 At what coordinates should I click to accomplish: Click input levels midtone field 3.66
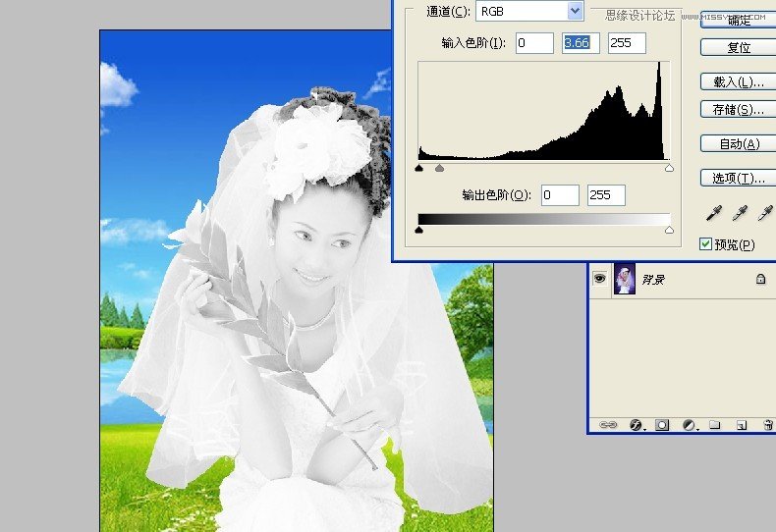pyautogui.click(x=581, y=43)
